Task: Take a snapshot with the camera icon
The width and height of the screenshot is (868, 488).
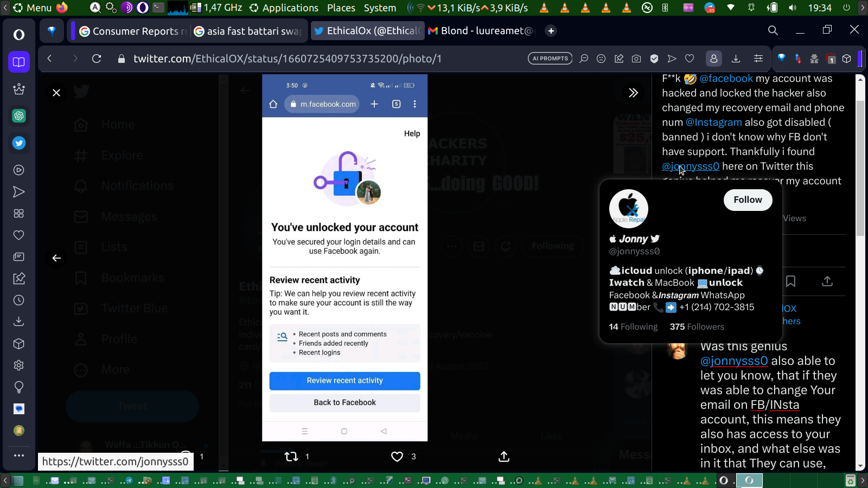Action: [x=636, y=59]
